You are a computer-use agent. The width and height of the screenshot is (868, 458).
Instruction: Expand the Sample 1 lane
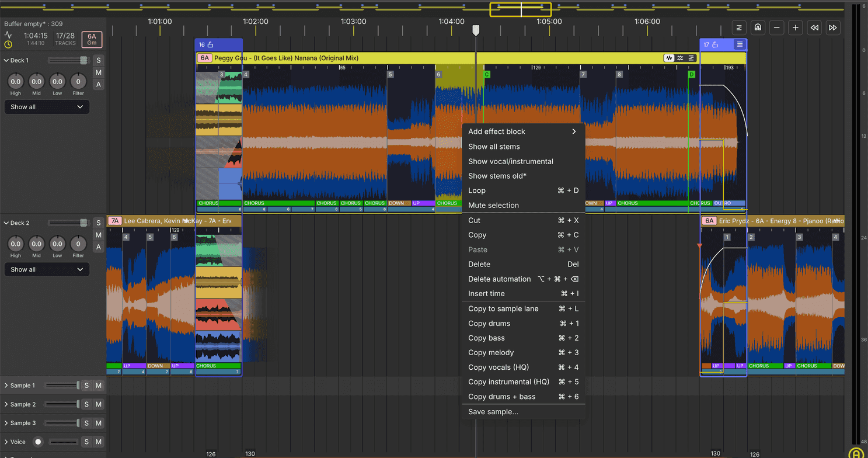click(6, 386)
